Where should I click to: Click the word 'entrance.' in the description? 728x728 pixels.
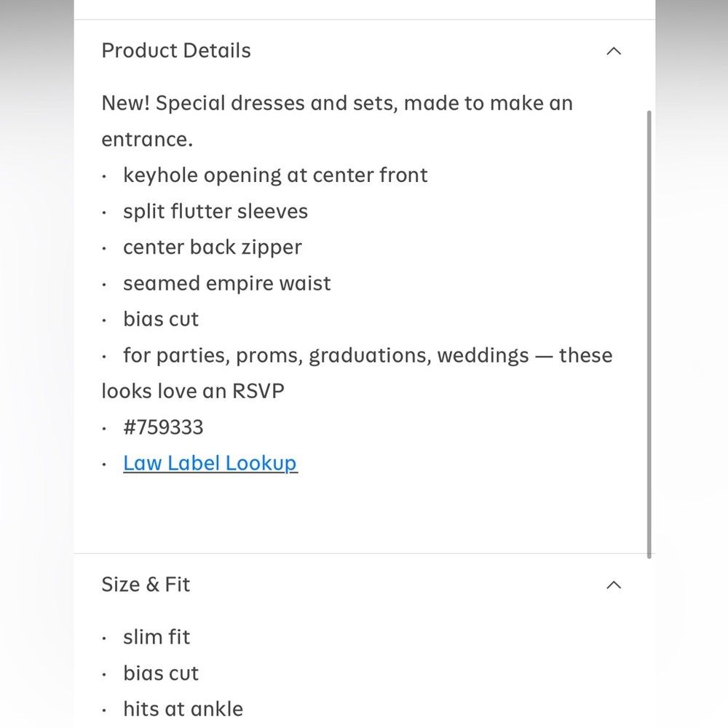pyautogui.click(x=147, y=139)
